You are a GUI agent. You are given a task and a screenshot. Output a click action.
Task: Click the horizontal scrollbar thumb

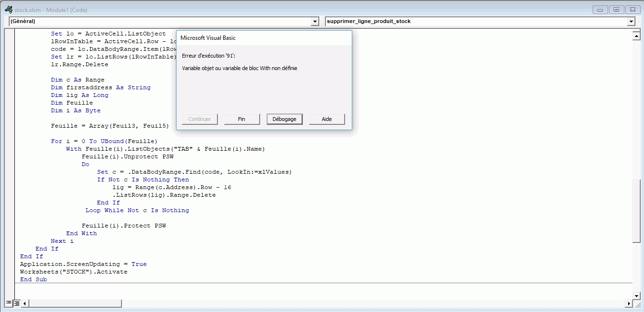[75, 303]
